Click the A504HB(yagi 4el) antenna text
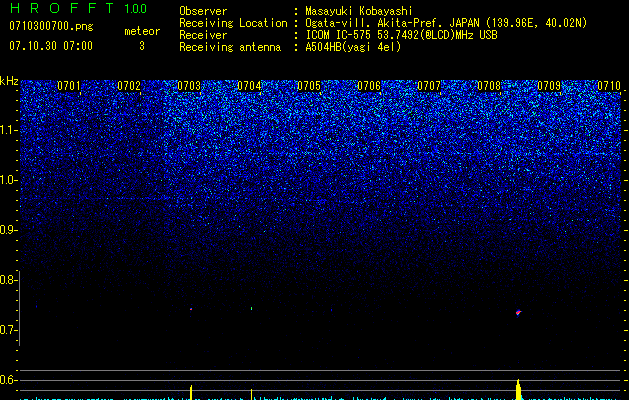Screen dimensions: 629x400 353,47
